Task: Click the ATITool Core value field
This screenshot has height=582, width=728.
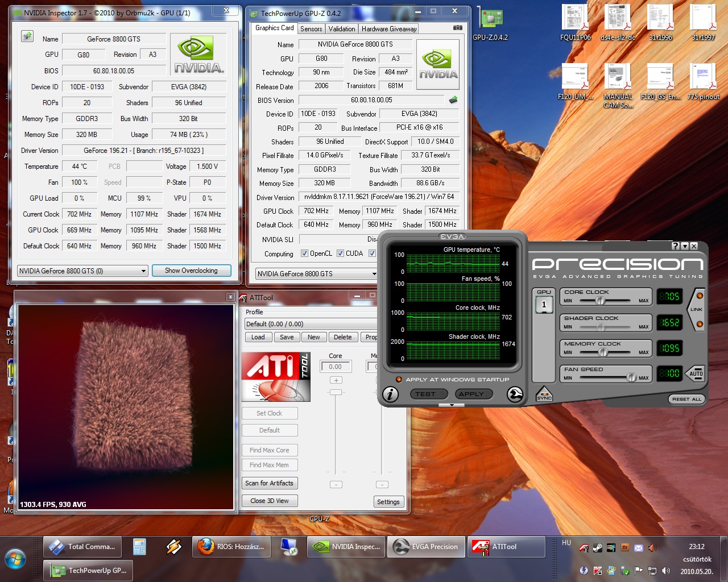Action: 336,367
